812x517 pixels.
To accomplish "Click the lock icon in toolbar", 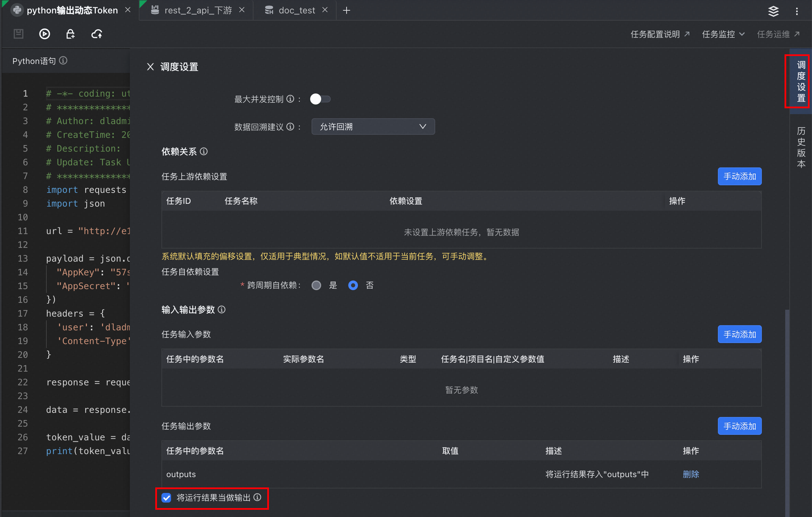I will click(x=70, y=34).
